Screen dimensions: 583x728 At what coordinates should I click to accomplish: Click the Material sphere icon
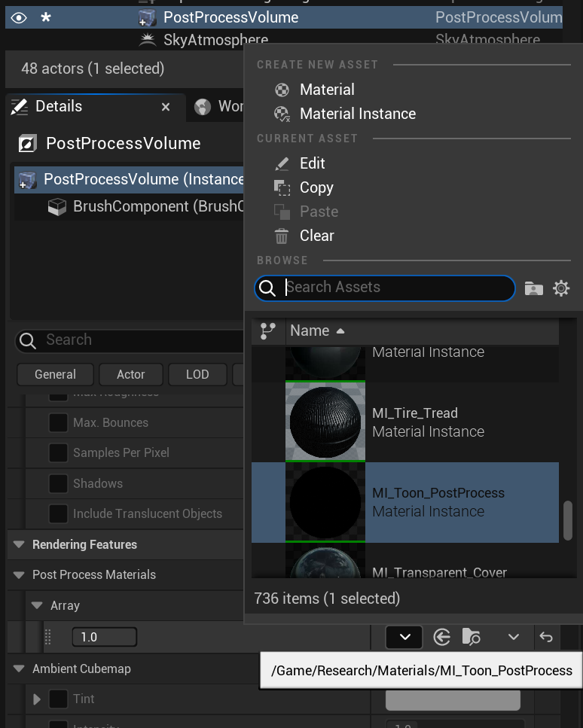[x=282, y=90]
